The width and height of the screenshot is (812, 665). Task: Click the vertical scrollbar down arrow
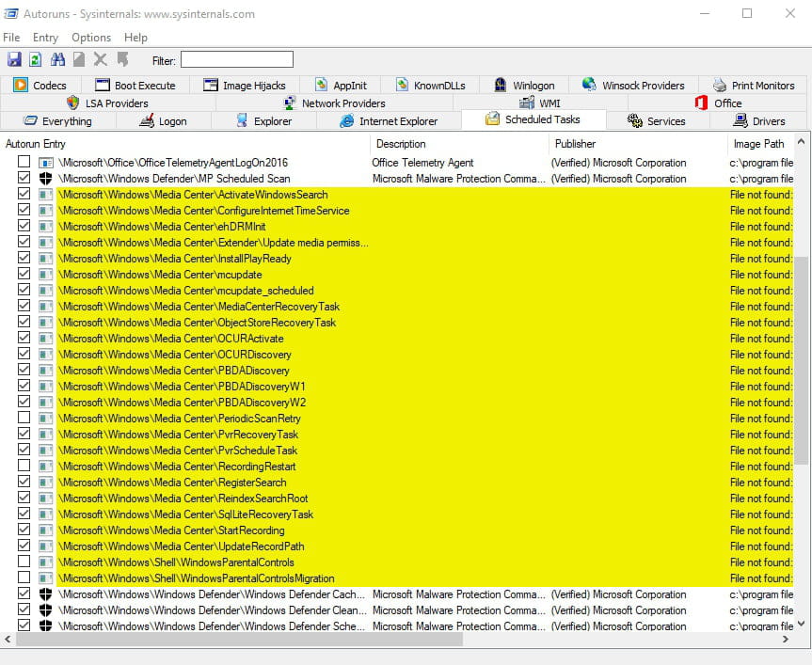point(801,624)
